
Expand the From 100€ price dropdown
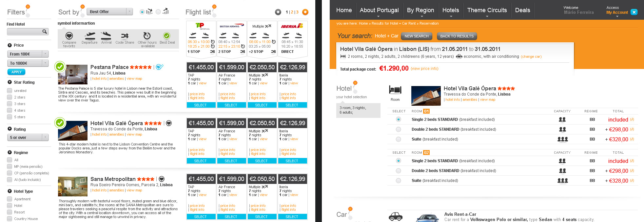[45, 54]
